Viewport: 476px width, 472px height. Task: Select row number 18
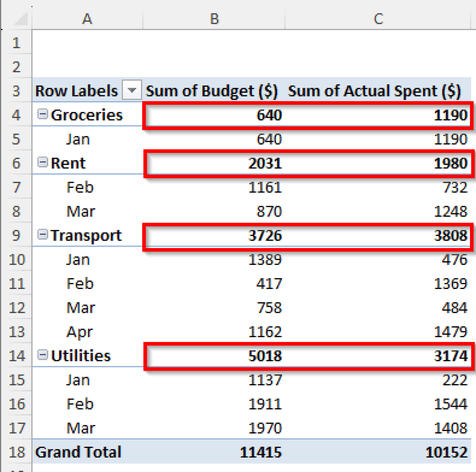pos(16,452)
